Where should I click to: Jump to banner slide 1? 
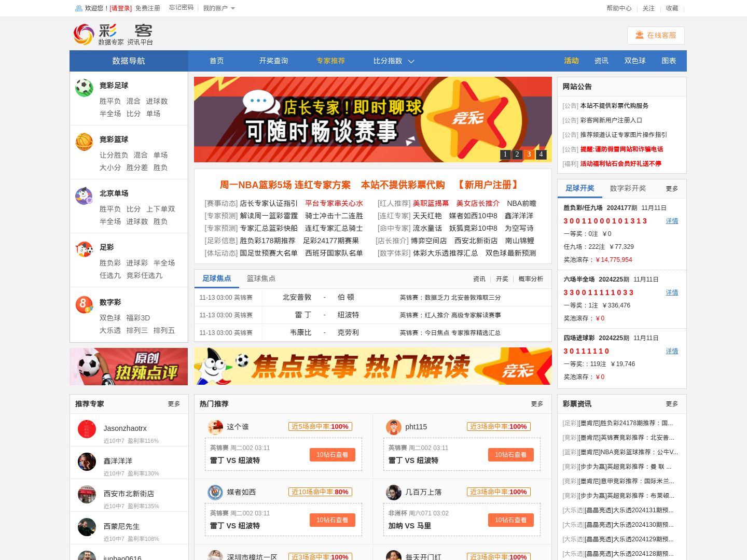point(505,154)
